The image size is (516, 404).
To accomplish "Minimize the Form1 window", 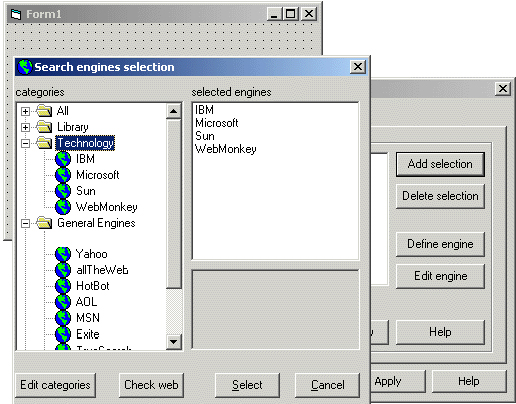I will coord(275,14).
